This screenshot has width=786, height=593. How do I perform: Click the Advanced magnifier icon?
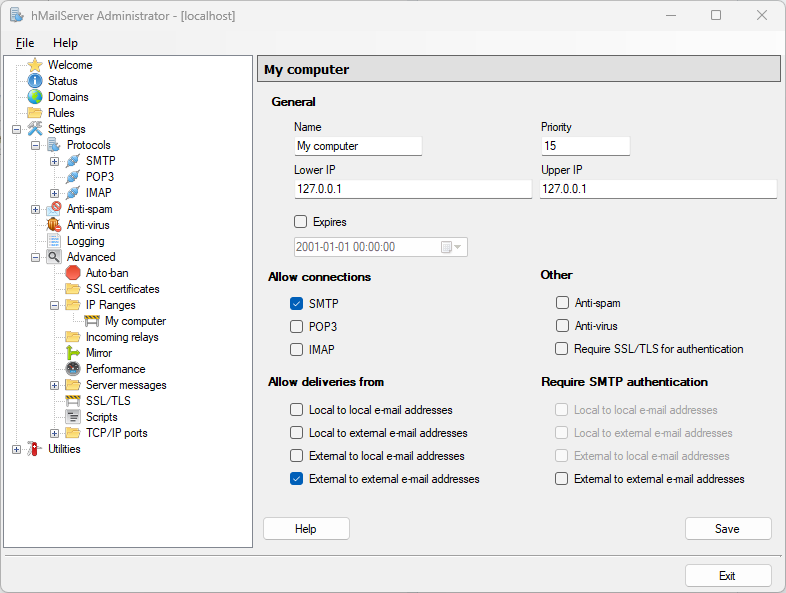(x=54, y=257)
